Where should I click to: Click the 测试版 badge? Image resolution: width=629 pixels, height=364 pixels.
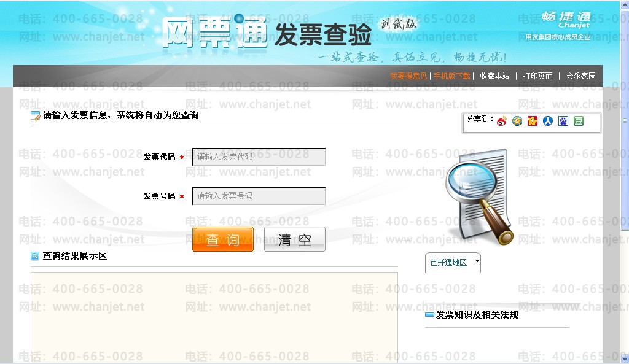398,24
